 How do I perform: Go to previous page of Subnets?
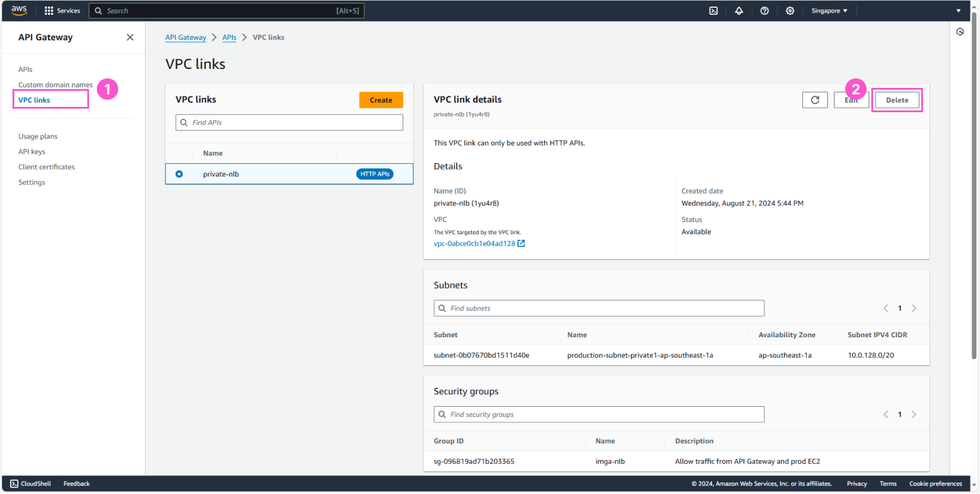click(886, 308)
